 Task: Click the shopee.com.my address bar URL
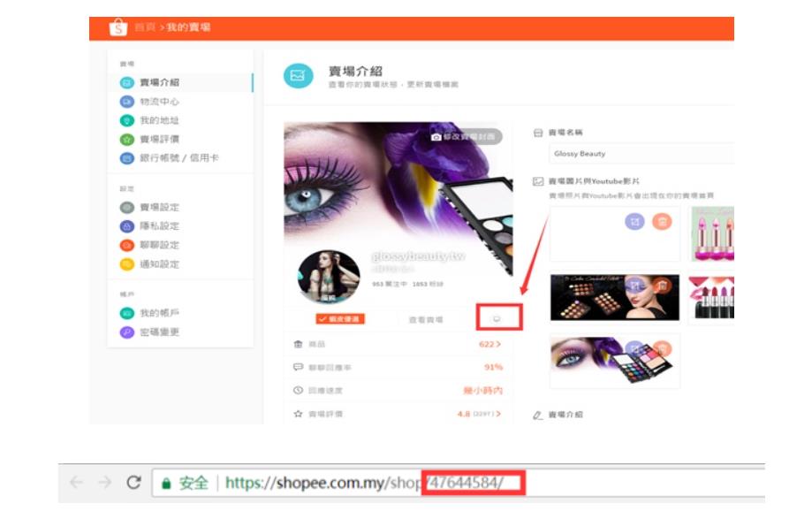[364, 483]
